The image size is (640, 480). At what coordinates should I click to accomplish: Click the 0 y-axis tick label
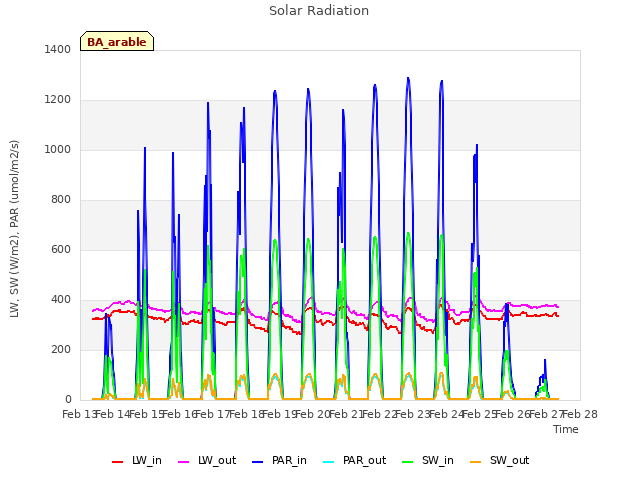pyautogui.click(x=68, y=400)
